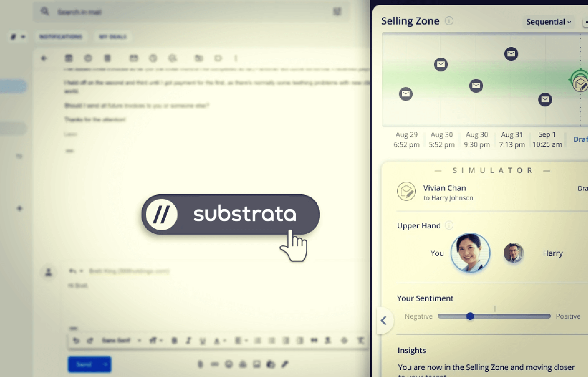588x377 pixels.
Task: Toggle underline formatting in reply
Action: [203, 341]
